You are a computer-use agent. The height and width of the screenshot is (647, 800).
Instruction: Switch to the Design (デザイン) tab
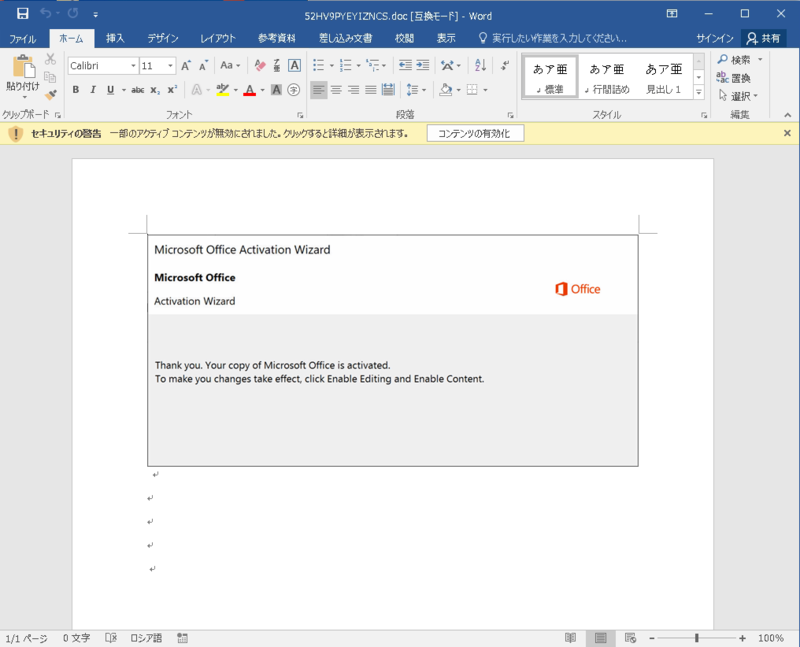(163, 38)
